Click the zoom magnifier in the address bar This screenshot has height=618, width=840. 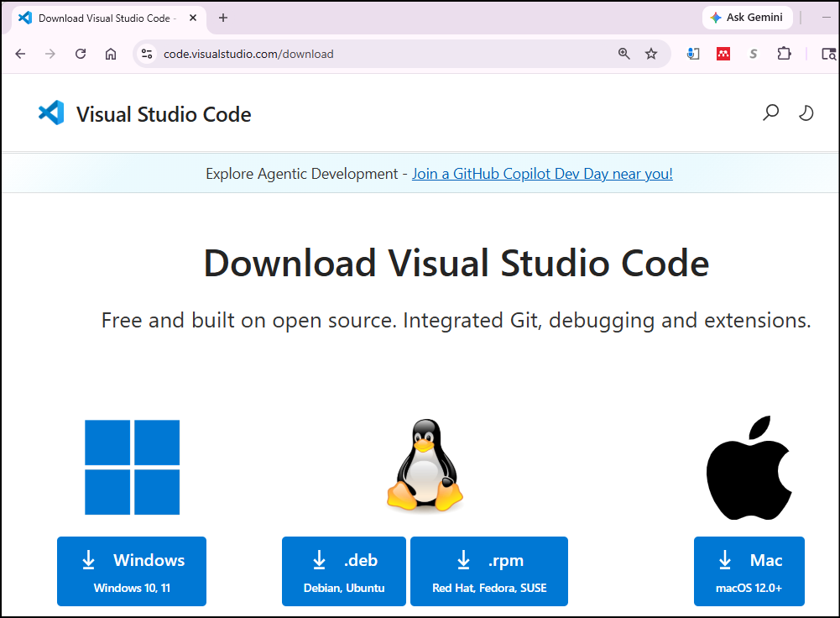[x=623, y=54]
